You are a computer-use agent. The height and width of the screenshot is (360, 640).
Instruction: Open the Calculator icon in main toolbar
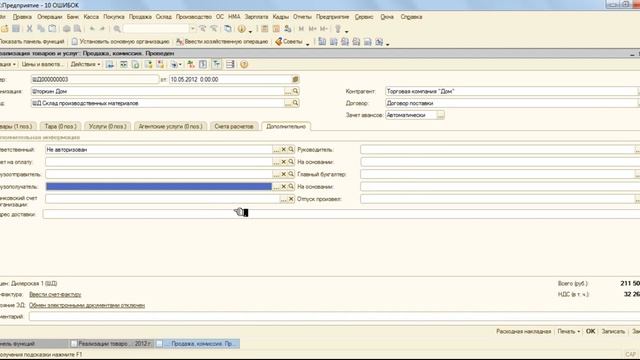tap(264, 29)
